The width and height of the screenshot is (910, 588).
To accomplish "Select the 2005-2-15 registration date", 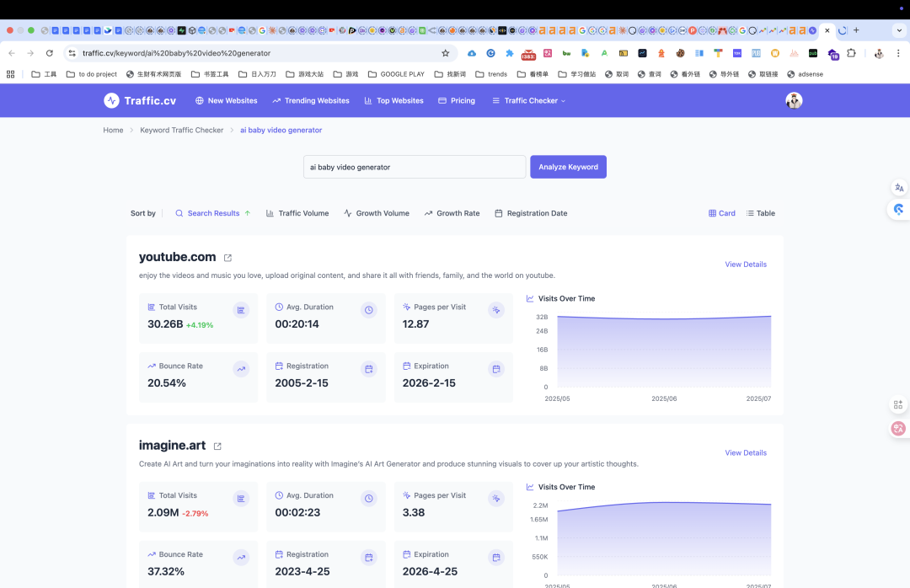I will tap(302, 383).
